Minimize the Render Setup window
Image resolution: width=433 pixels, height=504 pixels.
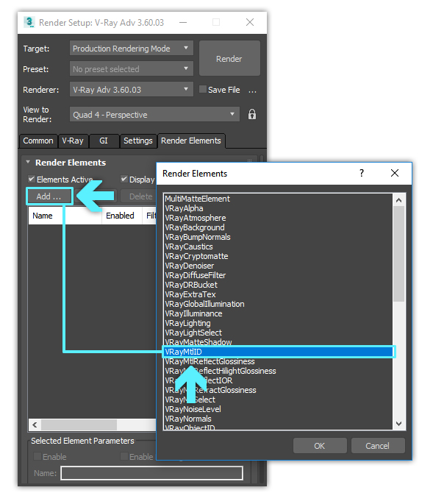(183, 22)
